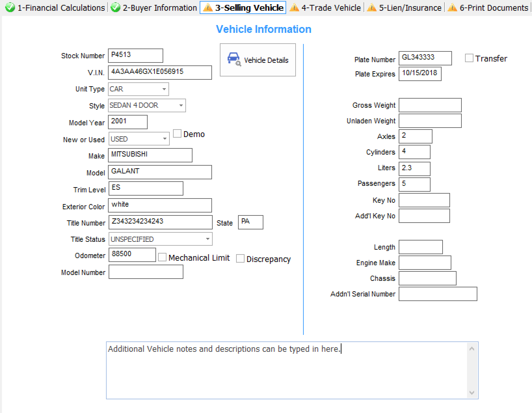Switch to 4-Trade Vehicle tab

[x=331, y=7]
